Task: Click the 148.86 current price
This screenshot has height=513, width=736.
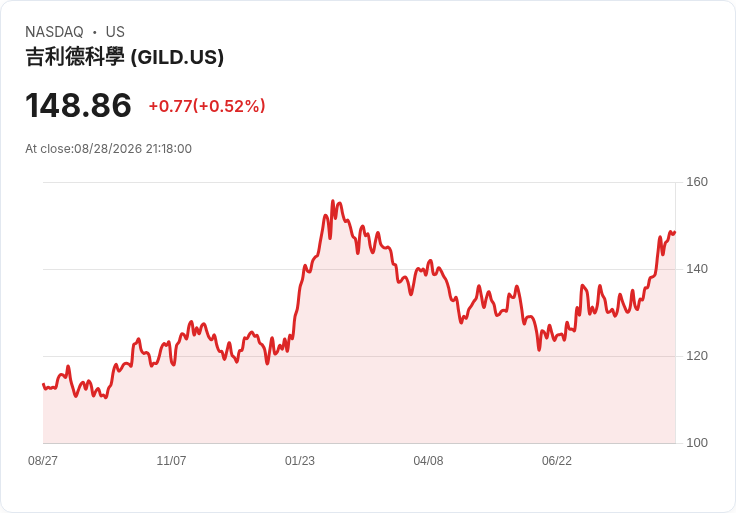Action: (78, 105)
